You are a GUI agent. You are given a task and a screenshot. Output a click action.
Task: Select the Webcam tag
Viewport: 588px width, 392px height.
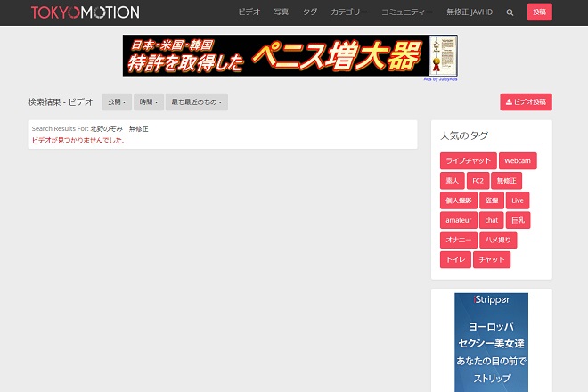[518, 161]
